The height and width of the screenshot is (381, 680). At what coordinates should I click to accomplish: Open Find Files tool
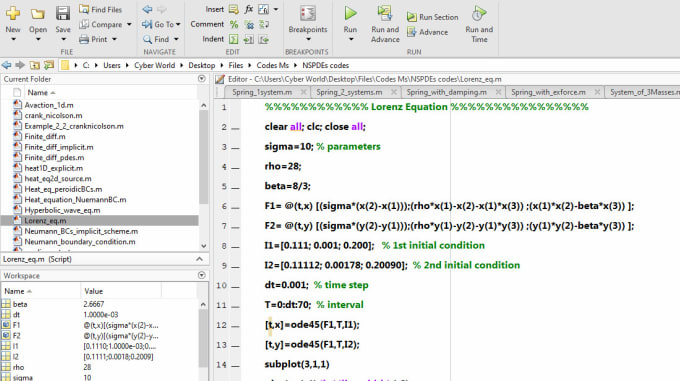101,9
